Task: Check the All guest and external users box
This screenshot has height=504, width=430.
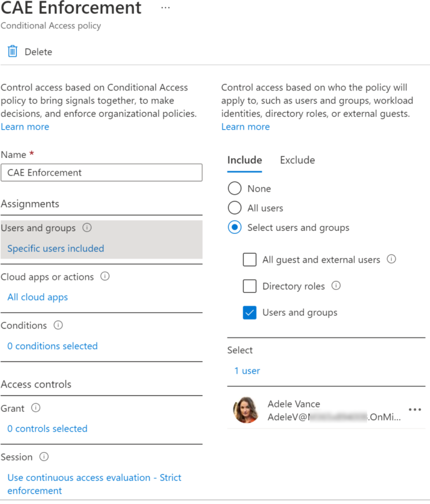Action: (x=249, y=259)
